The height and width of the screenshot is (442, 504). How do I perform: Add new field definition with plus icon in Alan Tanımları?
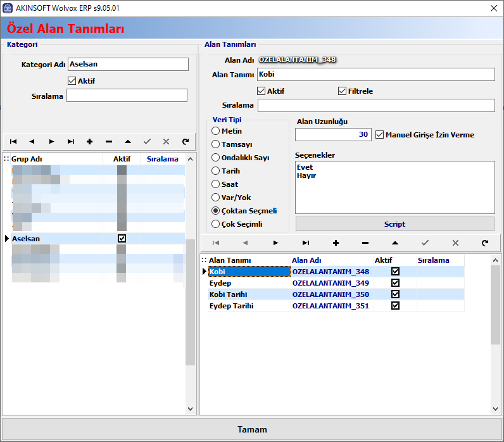336,243
